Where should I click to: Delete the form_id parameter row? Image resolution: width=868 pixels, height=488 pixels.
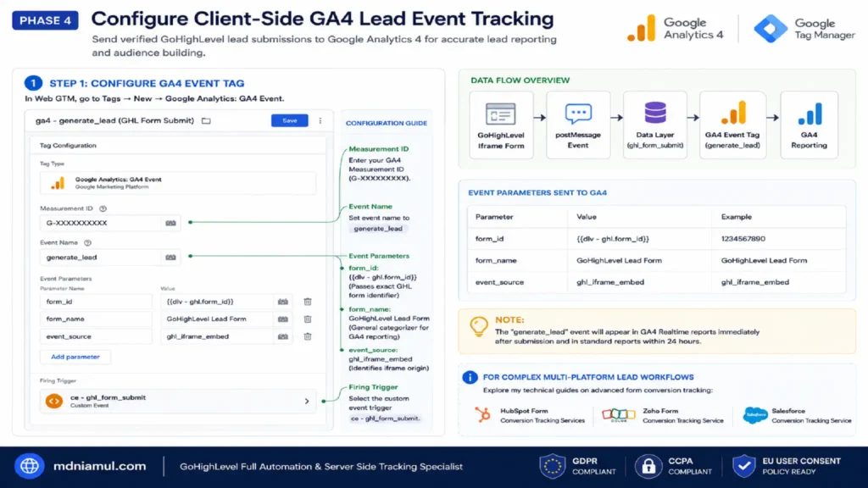(x=308, y=302)
